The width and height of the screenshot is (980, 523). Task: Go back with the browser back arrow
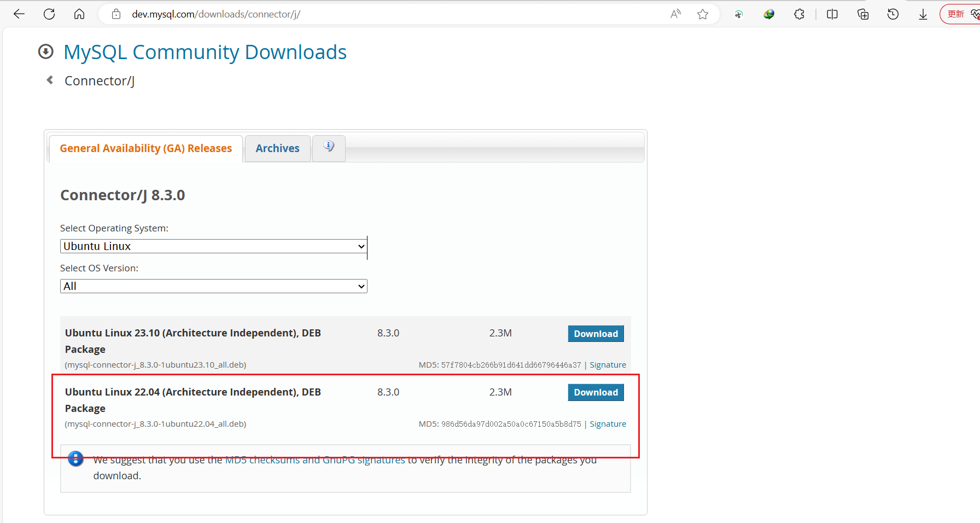[x=19, y=14]
